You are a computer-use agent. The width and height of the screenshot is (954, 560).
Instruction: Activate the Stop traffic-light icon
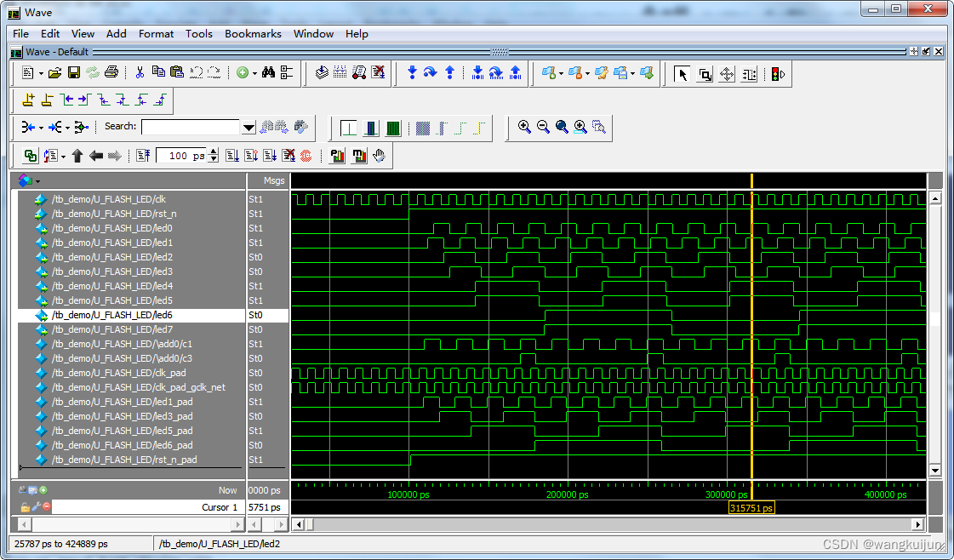click(775, 74)
